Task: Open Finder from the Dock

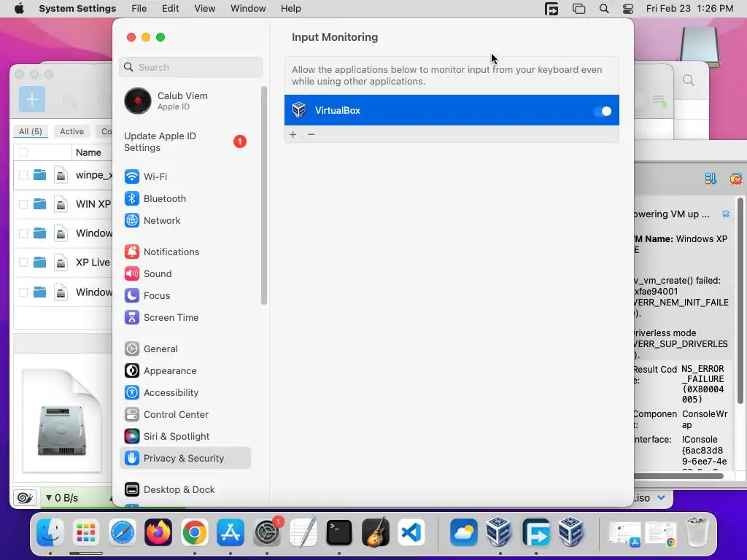Action: [x=50, y=532]
